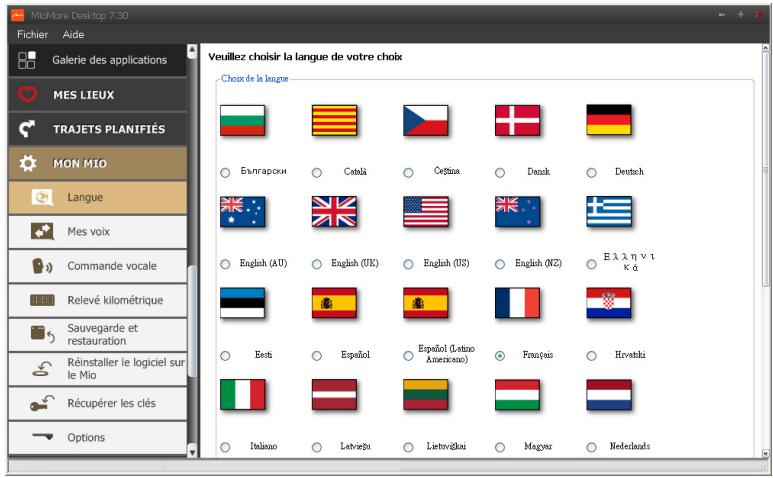Open the Options item
The image size is (773, 478).
point(98,438)
